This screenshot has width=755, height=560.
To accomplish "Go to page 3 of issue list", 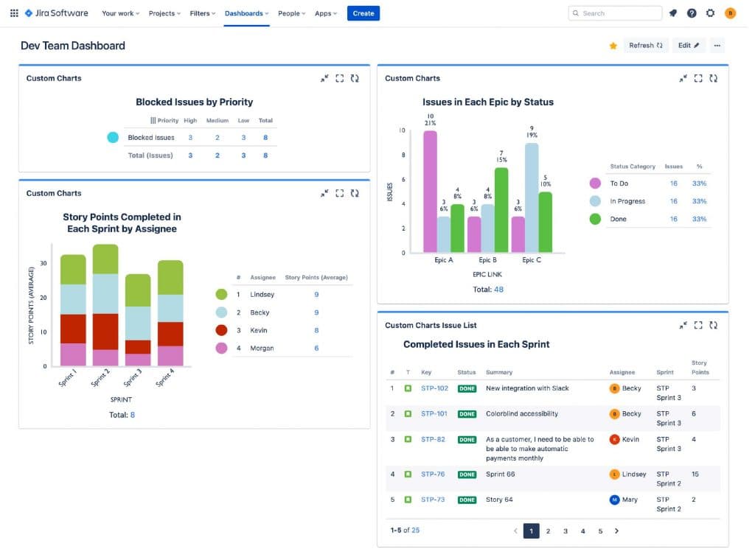I will 566,531.
